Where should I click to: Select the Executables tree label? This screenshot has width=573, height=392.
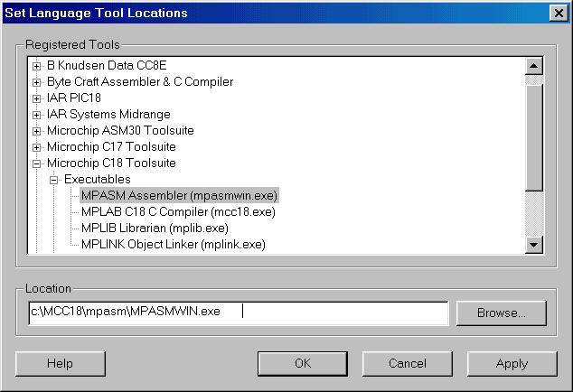98,180
